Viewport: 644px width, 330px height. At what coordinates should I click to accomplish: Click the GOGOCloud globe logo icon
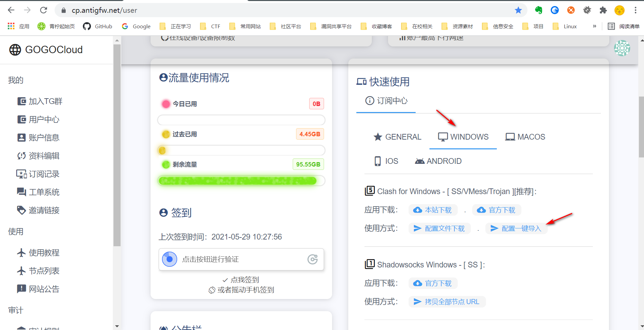coord(15,50)
